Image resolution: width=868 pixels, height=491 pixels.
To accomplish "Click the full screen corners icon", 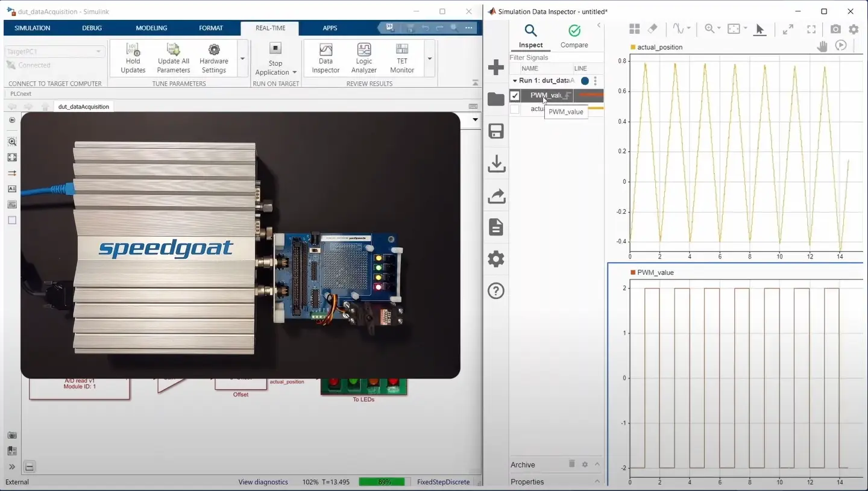I will pos(811,29).
